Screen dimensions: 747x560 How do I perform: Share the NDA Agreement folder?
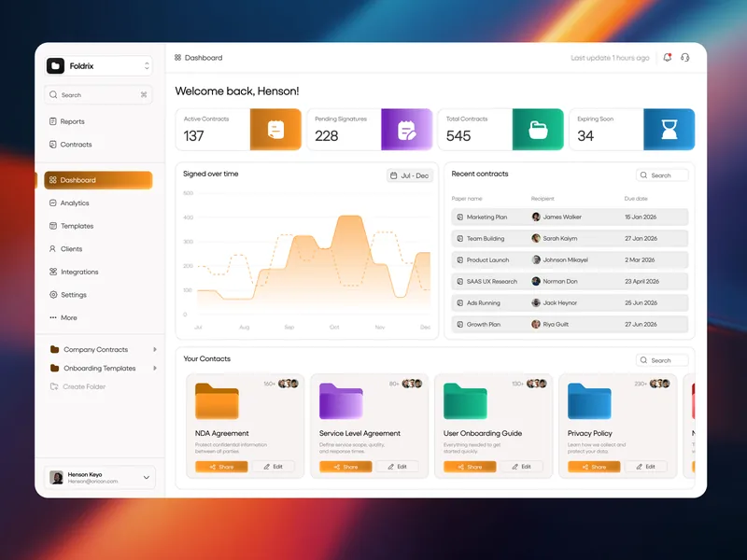[221, 467]
